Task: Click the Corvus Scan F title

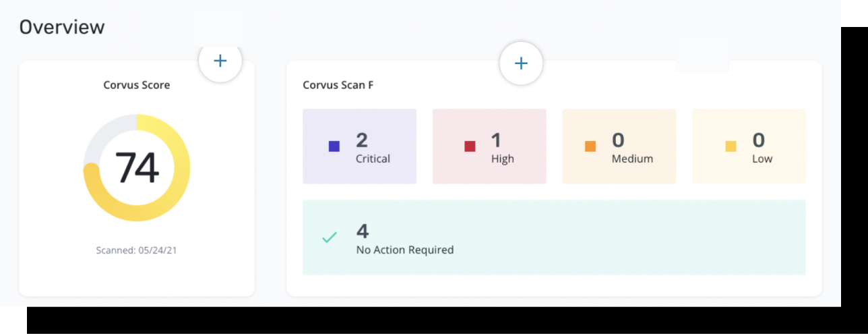Action: click(x=338, y=85)
